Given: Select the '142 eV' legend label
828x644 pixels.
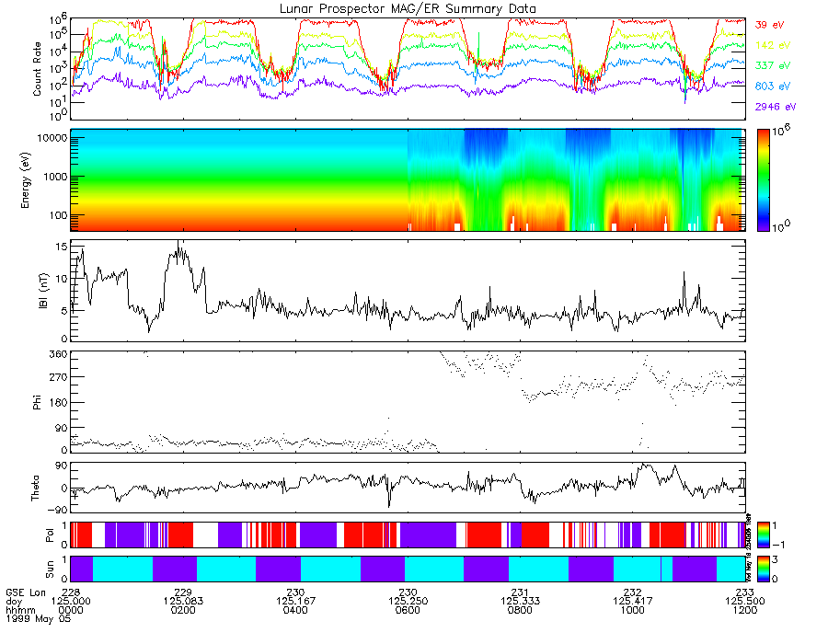Looking at the screenshot, I should coord(773,45).
